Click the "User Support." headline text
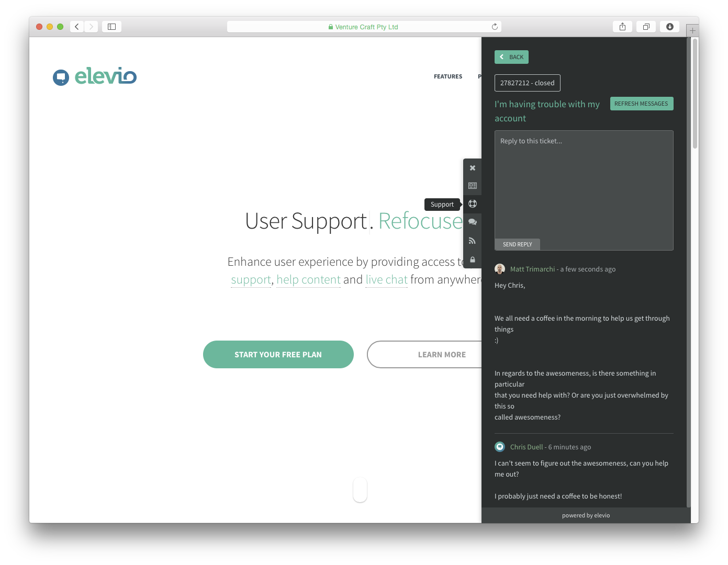Viewport: 728px width, 565px height. click(309, 221)
